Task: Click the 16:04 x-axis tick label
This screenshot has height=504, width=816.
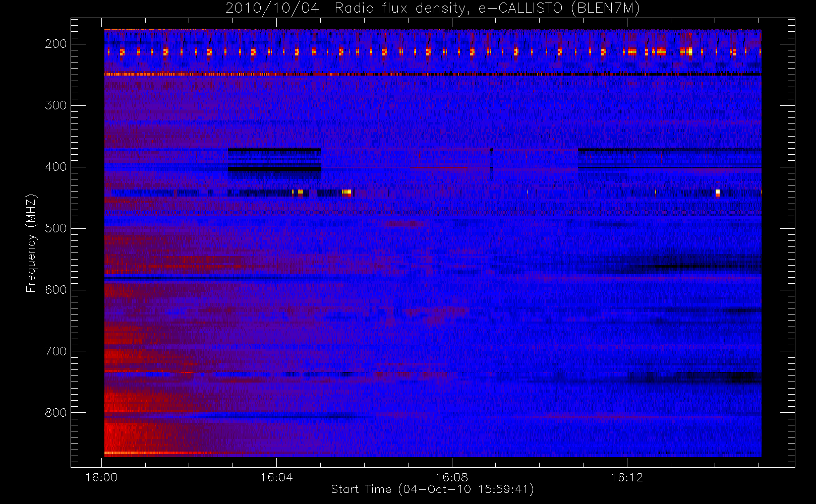Action: (x=276, y=477)
